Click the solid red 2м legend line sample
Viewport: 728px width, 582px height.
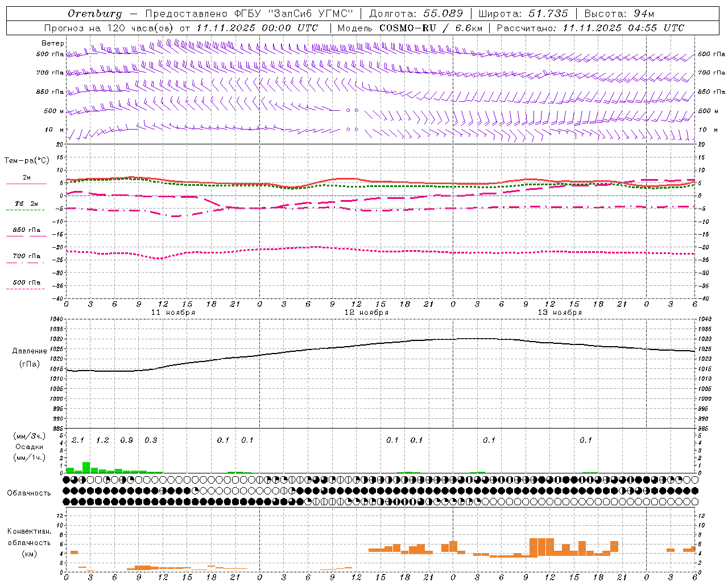(x=26, y=184)
